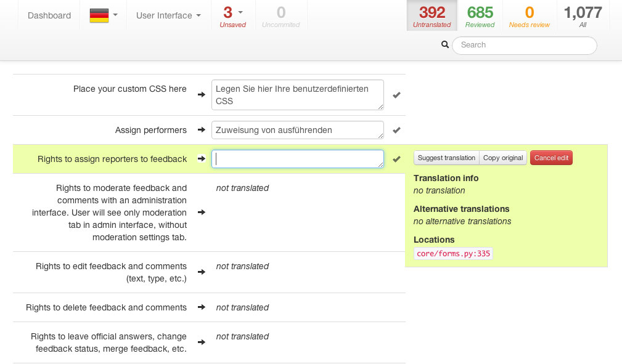Mark Assign performers translation as reviewed

[x=396, y=130]
